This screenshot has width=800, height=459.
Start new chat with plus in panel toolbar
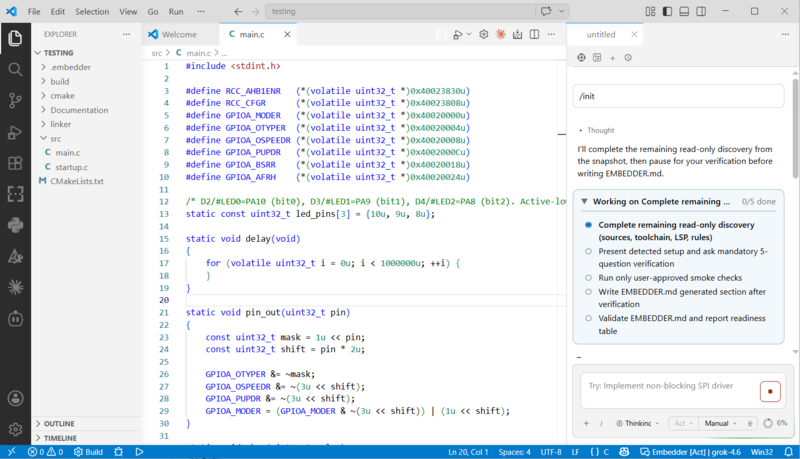[x=613, y=58]
